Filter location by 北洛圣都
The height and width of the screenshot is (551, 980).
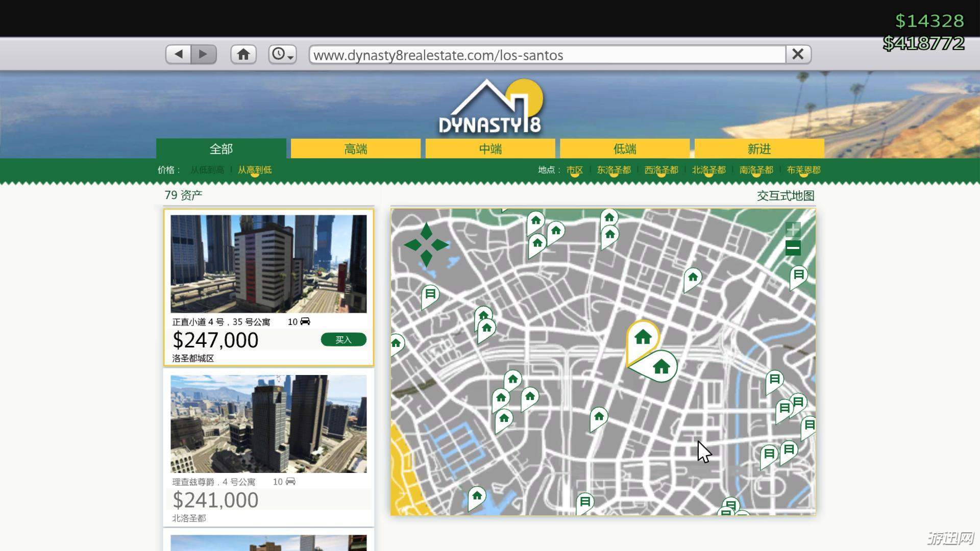tap(709, 170)
